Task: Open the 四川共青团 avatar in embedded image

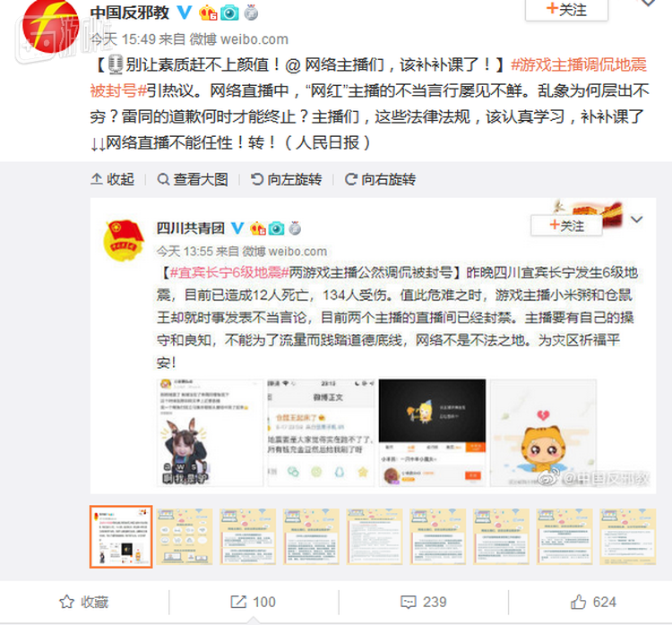Action: click(x=124, y=240)
